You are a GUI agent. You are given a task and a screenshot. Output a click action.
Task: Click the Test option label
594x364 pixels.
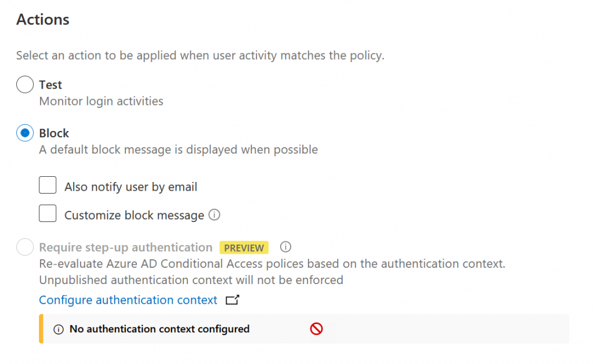pos(50,85)
